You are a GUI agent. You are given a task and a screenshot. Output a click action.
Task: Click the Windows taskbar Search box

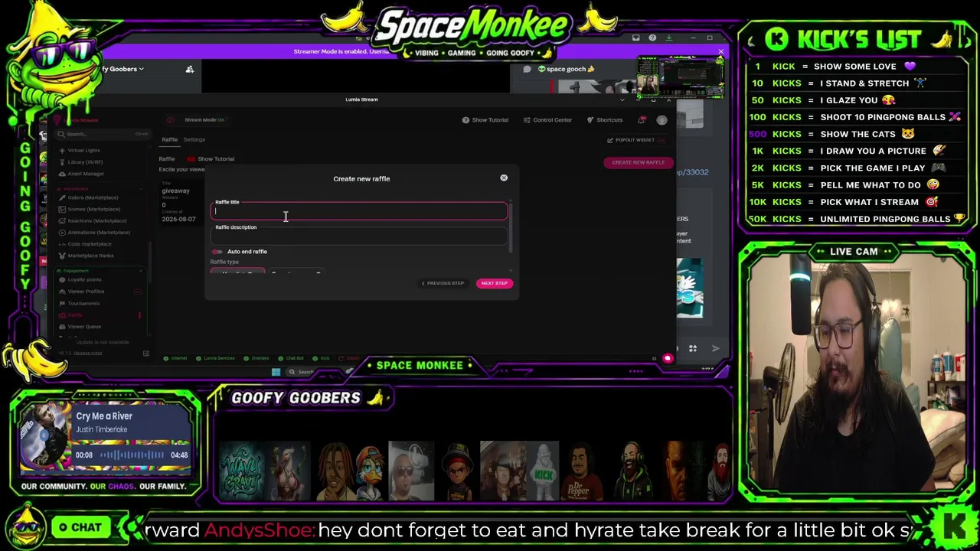point(302,372)
